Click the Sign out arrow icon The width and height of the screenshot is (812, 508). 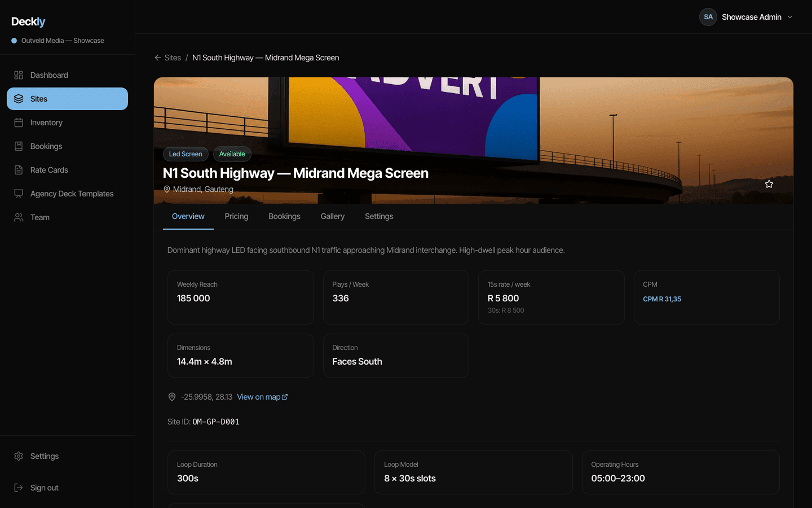point(19,488)
